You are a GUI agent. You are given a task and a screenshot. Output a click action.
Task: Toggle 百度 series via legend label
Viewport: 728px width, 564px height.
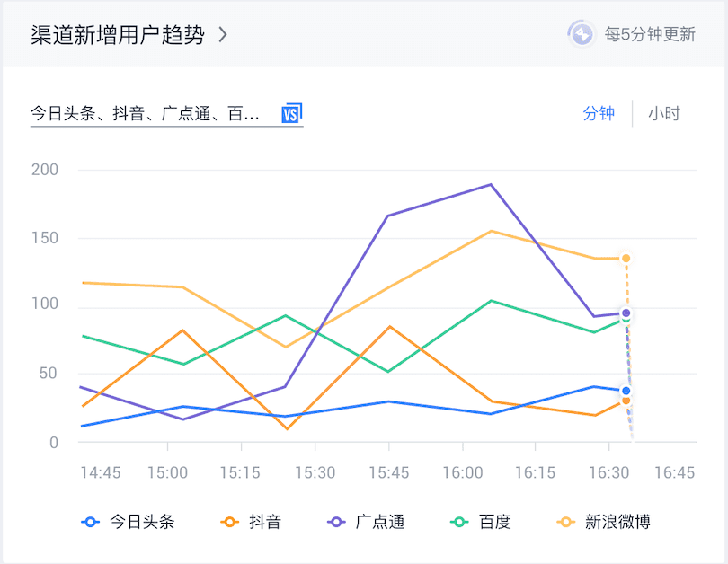pyautogui.click(x=495, y=522)
